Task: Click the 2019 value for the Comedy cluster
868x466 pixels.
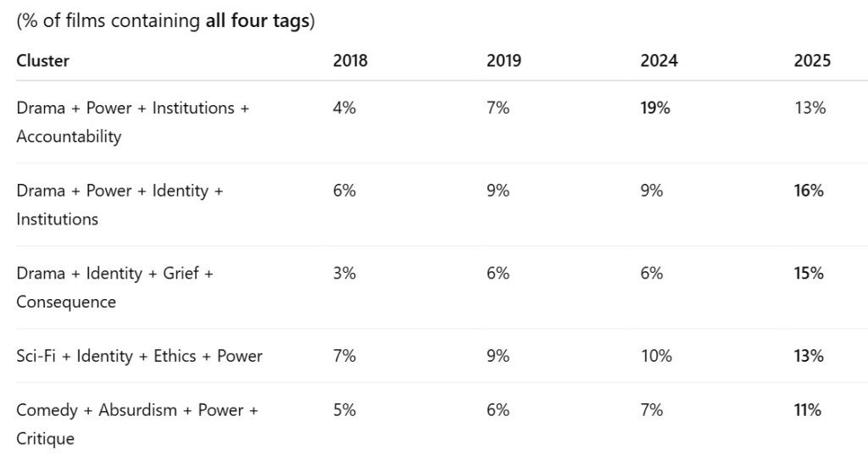Action: point(498,410)
